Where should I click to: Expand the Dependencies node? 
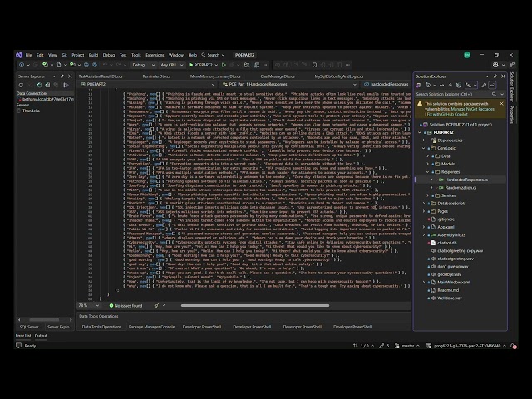424,140
